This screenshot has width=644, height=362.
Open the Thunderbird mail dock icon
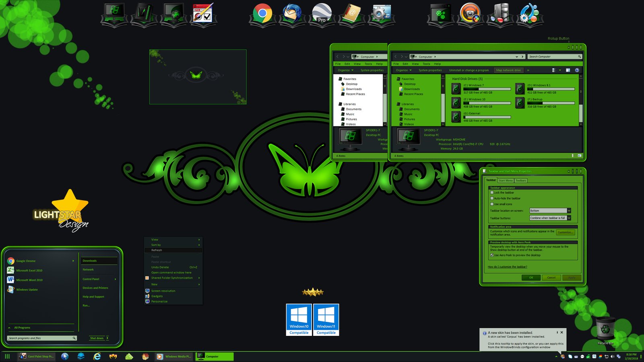click(x=292, y=14)
